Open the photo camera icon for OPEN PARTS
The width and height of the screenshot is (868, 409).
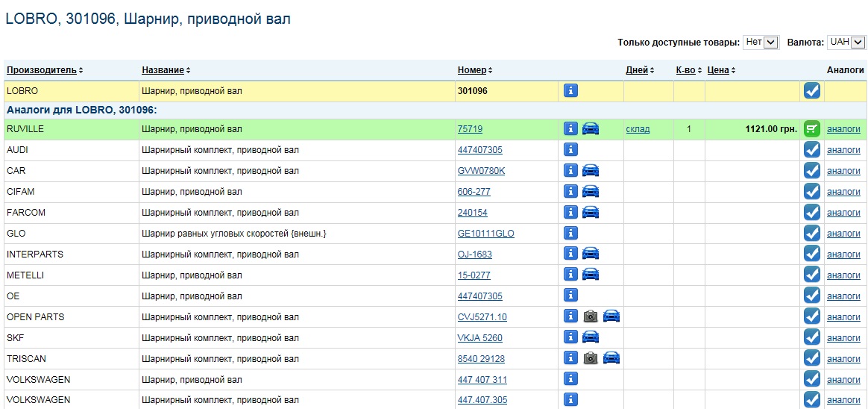click(x=591, y=316)
